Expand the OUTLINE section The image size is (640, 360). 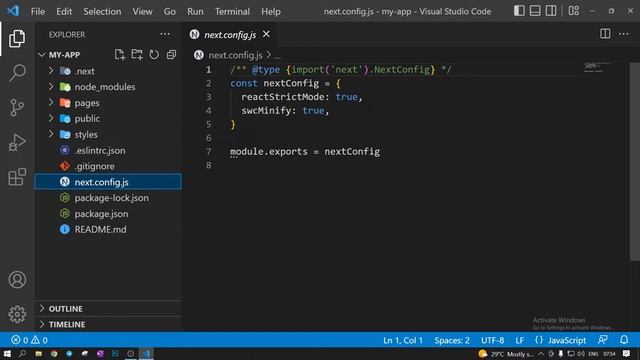point(108,309)
